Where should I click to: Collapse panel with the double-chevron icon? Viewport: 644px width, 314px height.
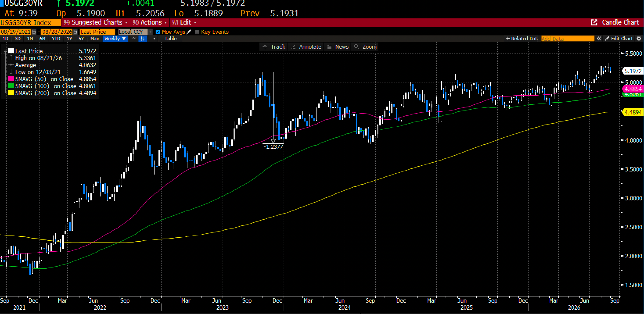(x=599, y=38)
